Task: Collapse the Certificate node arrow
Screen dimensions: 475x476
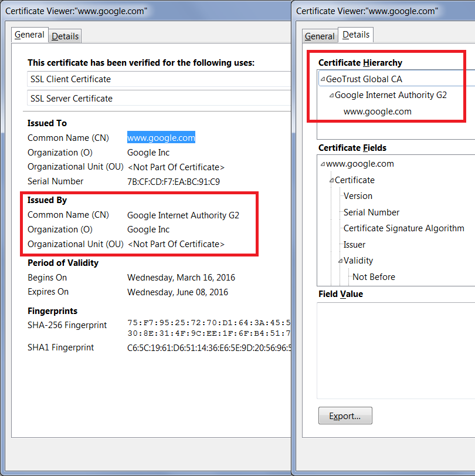Action: [331, 180]
